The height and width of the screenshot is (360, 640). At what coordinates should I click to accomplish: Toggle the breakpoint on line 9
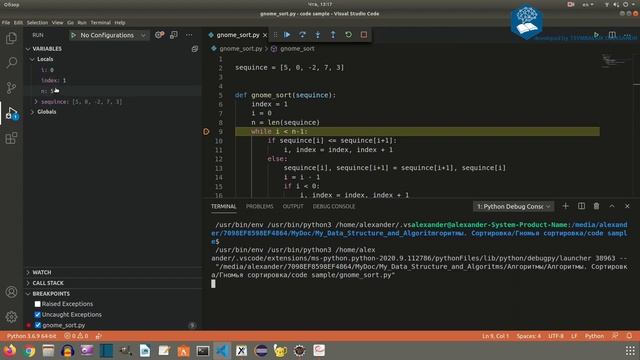point(206,131)
